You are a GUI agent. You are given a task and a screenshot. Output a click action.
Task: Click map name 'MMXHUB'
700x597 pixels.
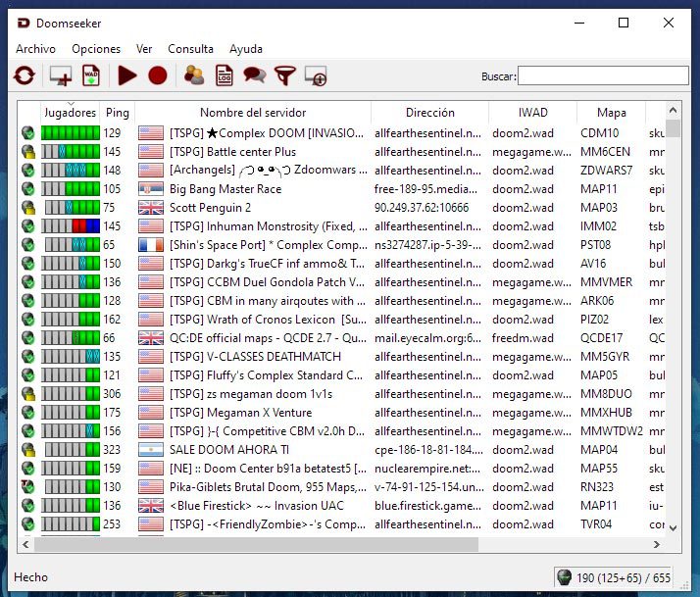click(606, 413)
